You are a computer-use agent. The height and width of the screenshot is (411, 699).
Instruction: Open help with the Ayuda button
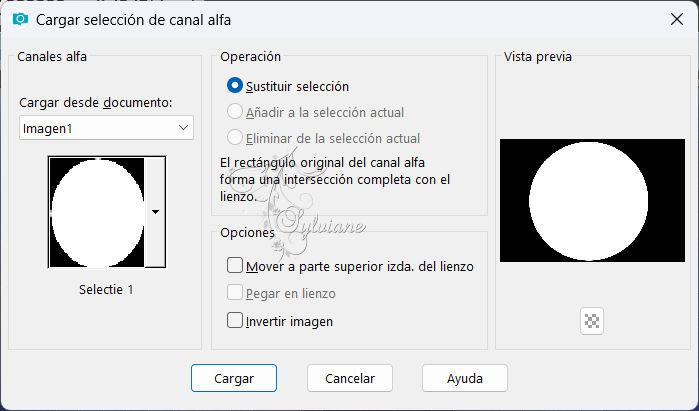pyautogui.click(x=465, y=378)
